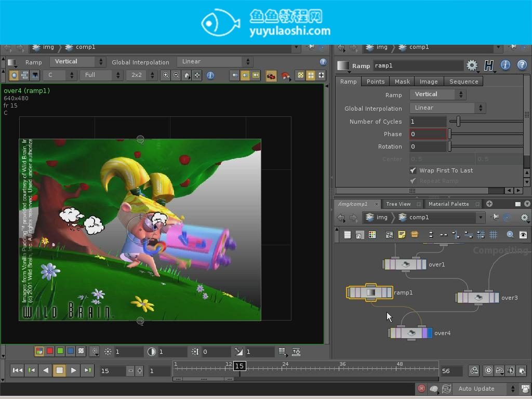This screenshot has width=532, height=399.
Task: Open the gear menu of the Ramp parameter pane
Action: tap(472, 65)
